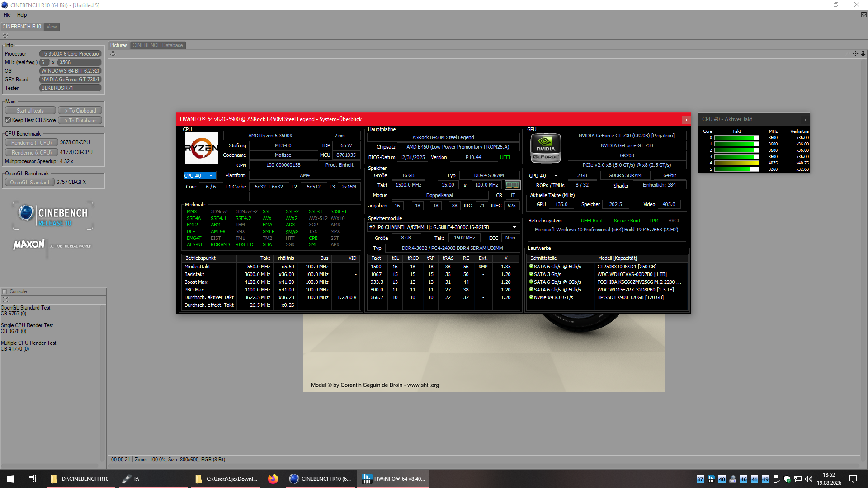Click the HWiNFO tray icon
This screenshot has height=488, width=868.
pos(711,479)
